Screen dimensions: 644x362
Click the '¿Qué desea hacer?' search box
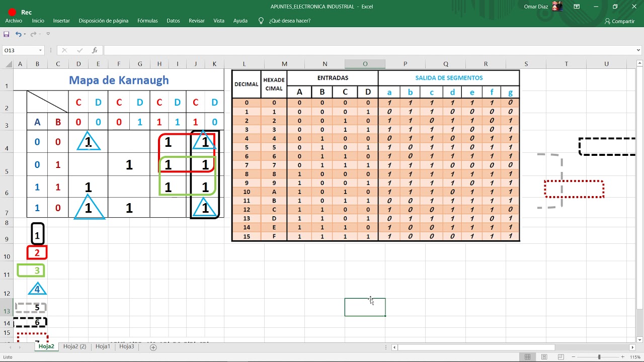click(289, 21)
